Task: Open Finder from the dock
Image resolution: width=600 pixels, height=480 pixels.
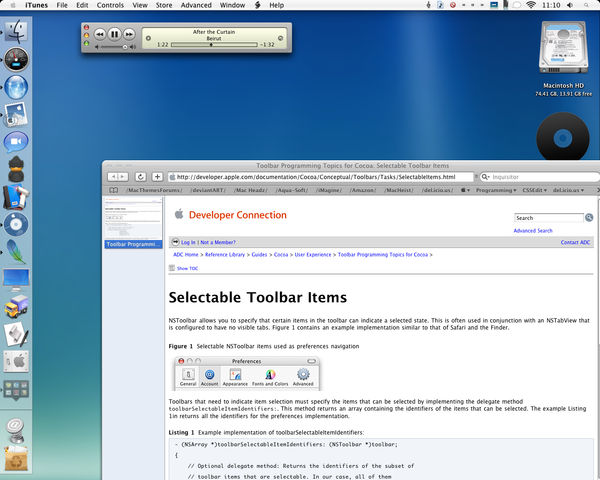Action: (15, 31)
